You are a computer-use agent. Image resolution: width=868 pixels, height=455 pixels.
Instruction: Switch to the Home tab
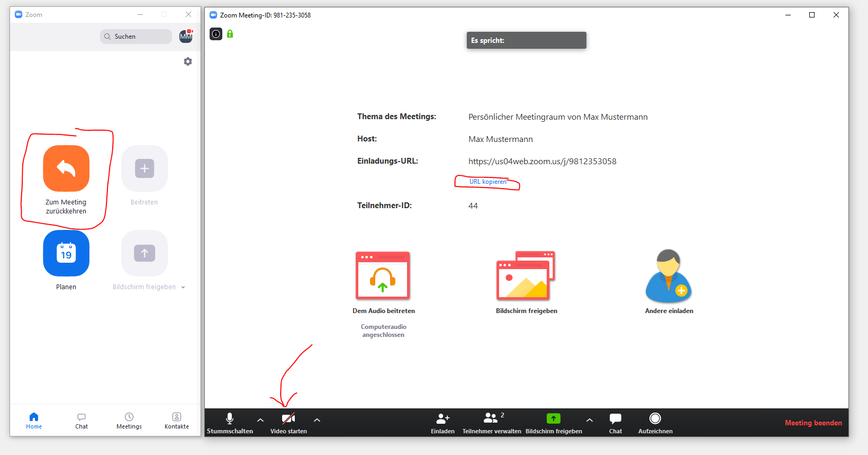(x=34, y=421)
